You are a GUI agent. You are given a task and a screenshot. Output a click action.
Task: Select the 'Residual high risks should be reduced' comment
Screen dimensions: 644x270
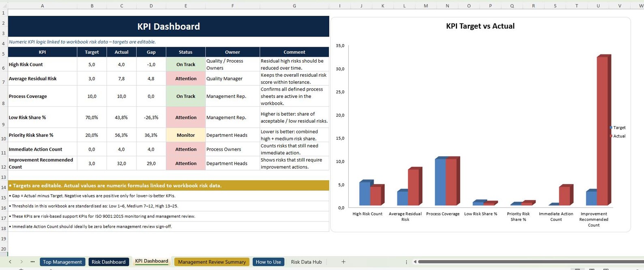pyautogui.click(x=294, y=64)
